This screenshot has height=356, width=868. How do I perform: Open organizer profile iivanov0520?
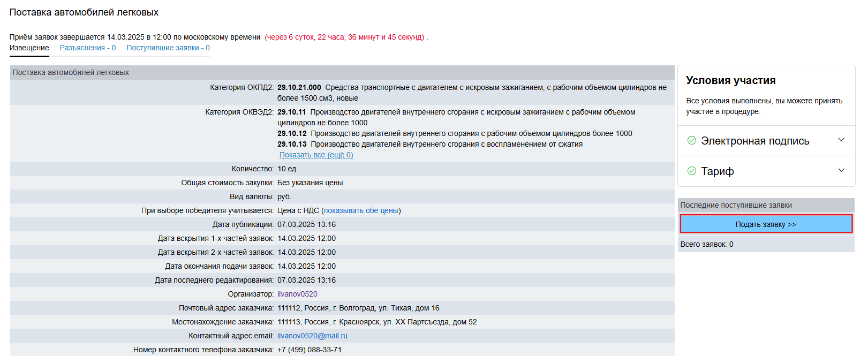[x=297, y=294]
